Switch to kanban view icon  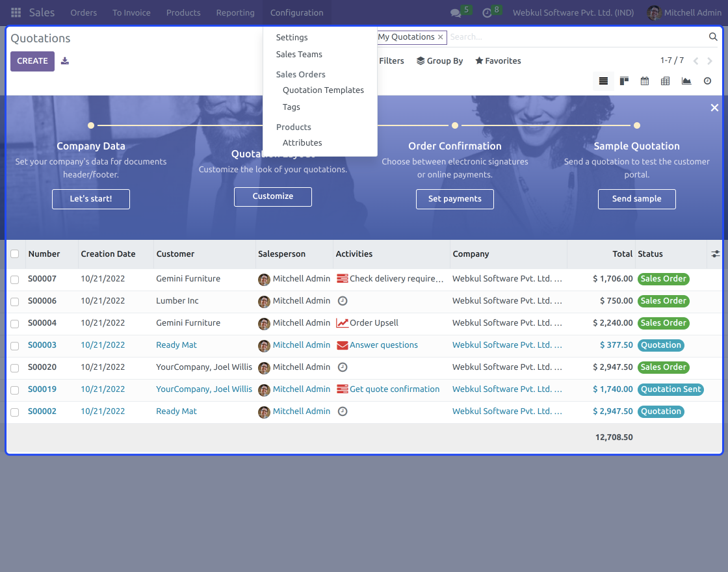[624, 81]
